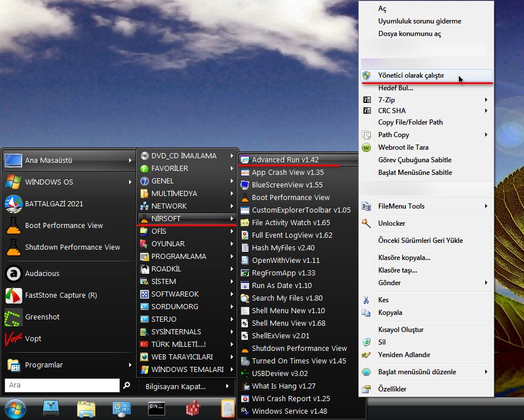This screenshot has width=524, height=420.
Task: Expand the Programlar submenu arrow
Action: coord(130,365)
